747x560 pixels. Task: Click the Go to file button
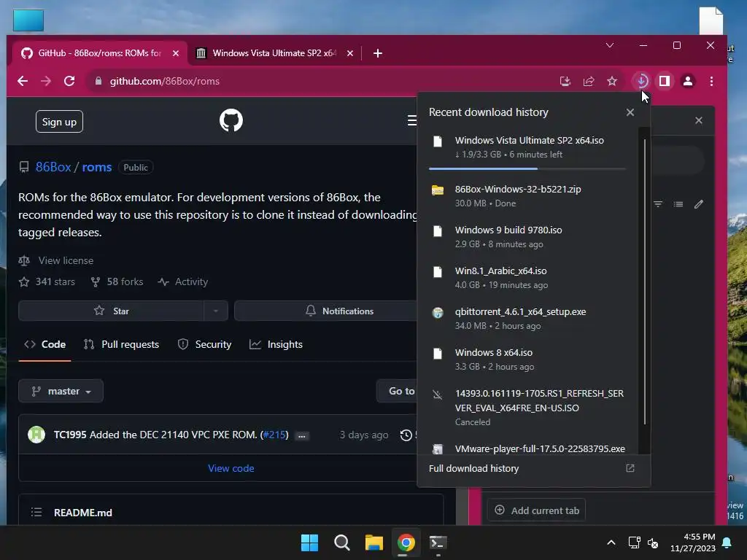(x=397, y=391)
